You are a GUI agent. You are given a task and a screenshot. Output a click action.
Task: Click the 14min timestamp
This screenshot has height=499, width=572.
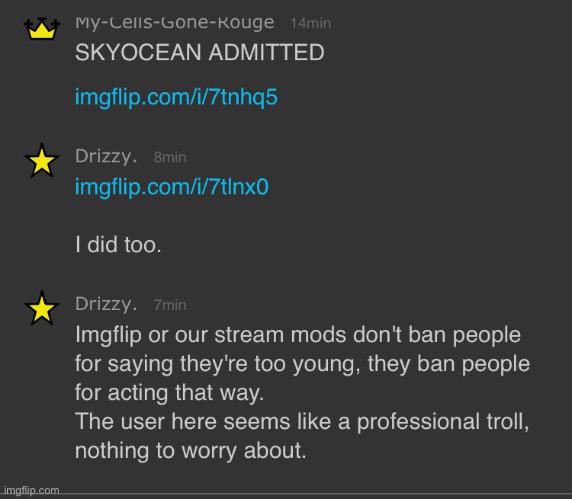click(311, 23)
